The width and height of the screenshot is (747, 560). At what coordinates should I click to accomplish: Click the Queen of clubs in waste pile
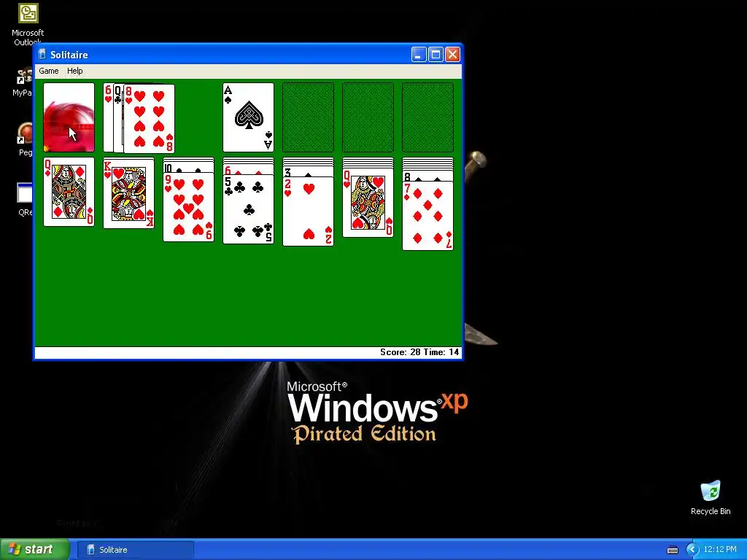point(118,117)
